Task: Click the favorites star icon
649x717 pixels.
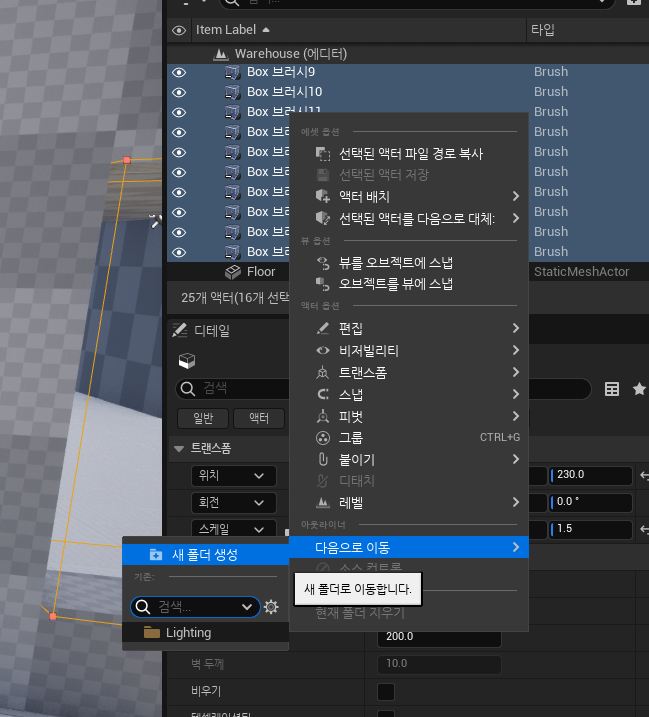Action: (x=639, y=389)
